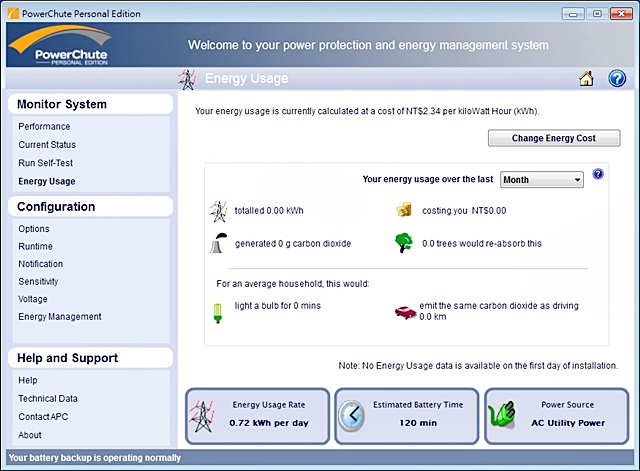Click the Configuration section header
Screen dimensions: 640x471
pos(90,207)
